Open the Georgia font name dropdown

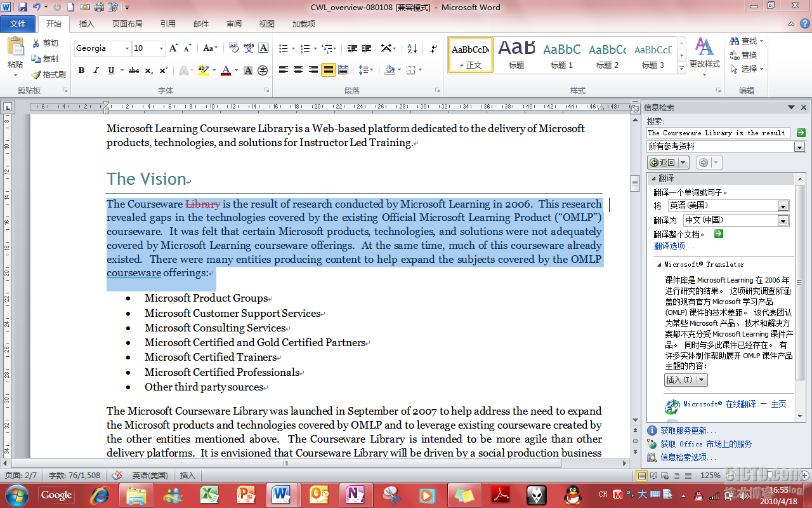(x=128, y=48)
